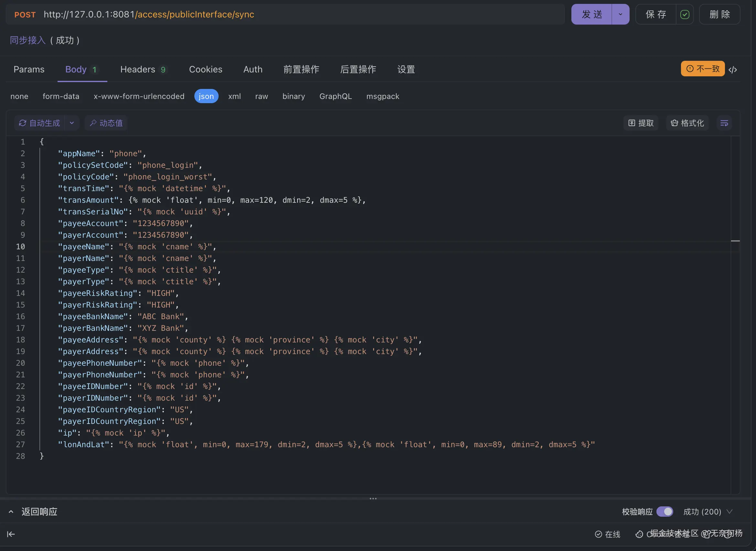The height and width of the screenshot is (551, 756).
Task: Click the 动态值 magic wand button
Action: (x=106, y=123)
